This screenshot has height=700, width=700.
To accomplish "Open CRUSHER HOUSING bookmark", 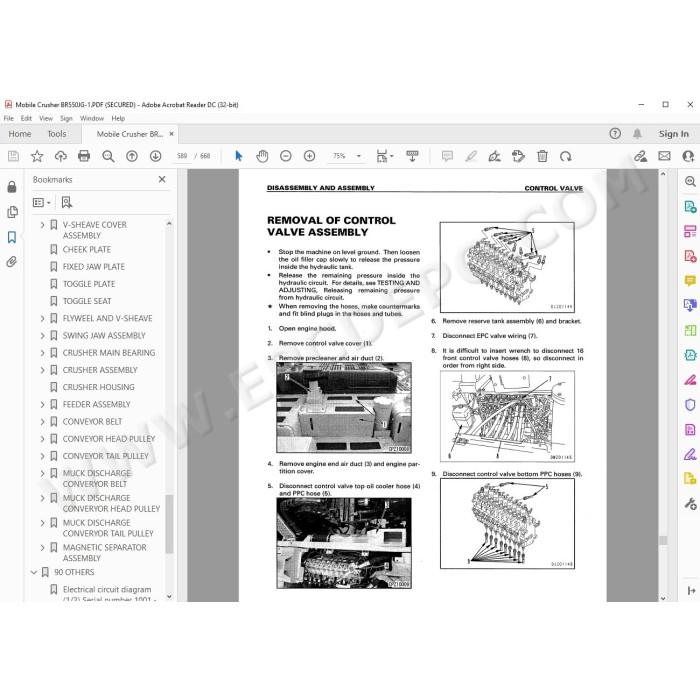I will point(98,388).
